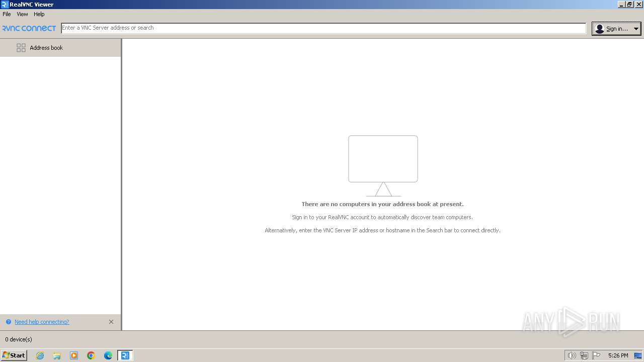This screenshot has height=362, width=644.
Task: Click the help question mark icon
Action: 9,322
